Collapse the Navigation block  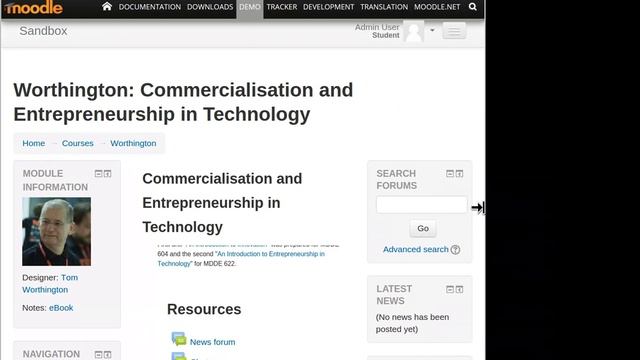(x=98, y=354)
